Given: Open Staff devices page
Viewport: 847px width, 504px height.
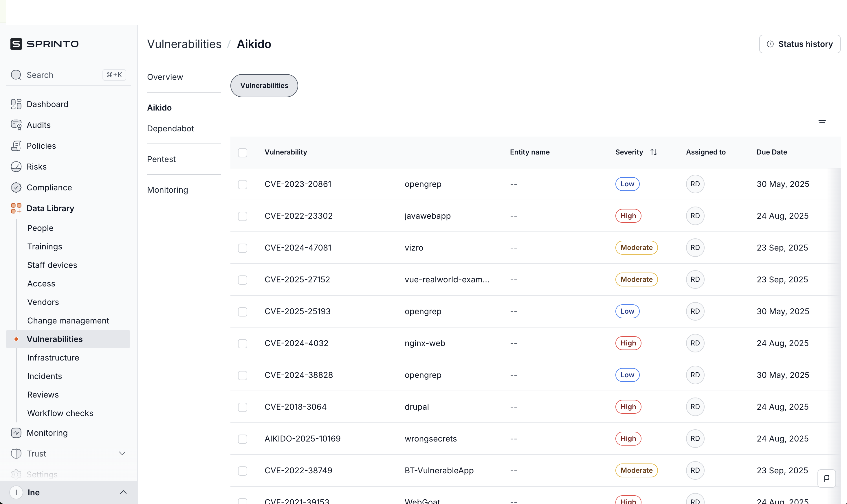Looking at the screenshot, I should 52,265.
